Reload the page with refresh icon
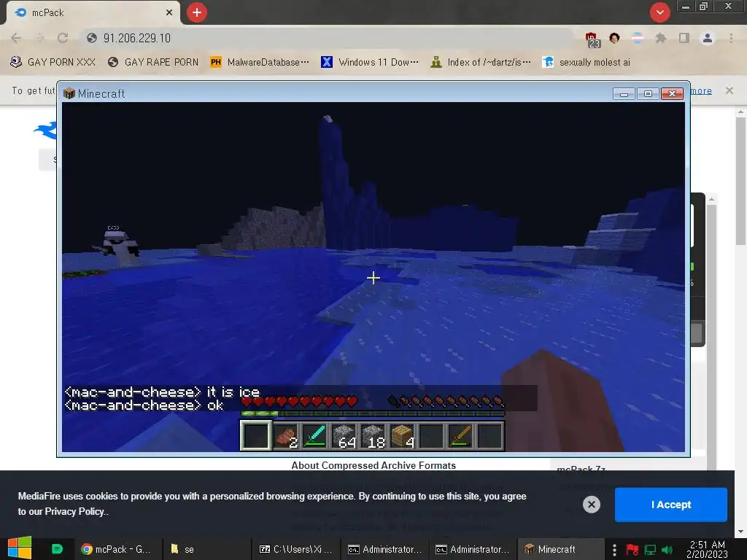This screenshot has width=747, height=560. point(63,38)
